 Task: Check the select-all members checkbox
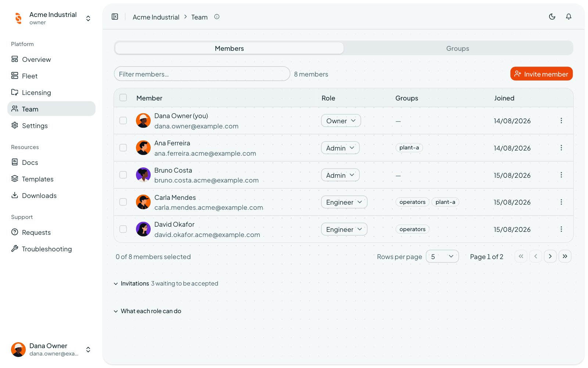pyautogui.click(x=123, y=98)
